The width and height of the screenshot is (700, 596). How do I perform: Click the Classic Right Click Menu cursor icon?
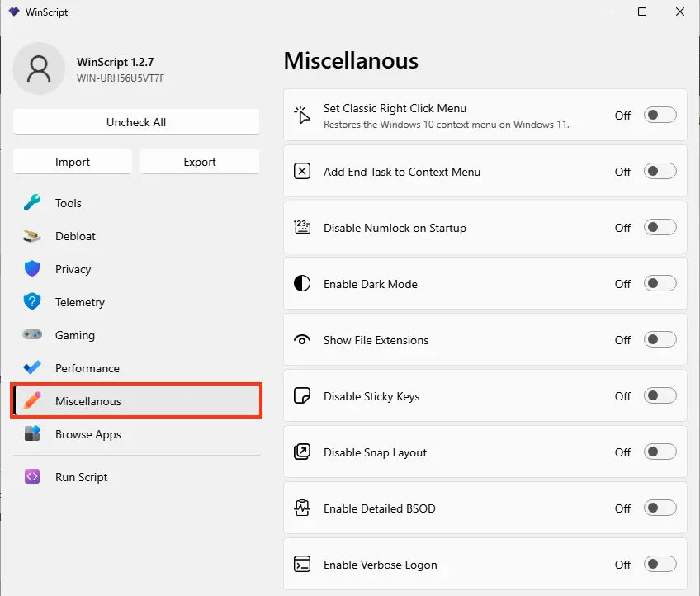pyautogui.click(x=302, y=115)
